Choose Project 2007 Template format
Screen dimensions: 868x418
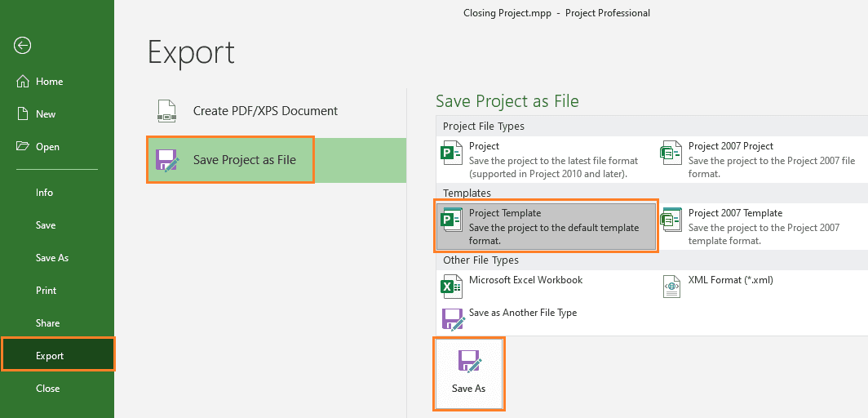pos(763,227)
